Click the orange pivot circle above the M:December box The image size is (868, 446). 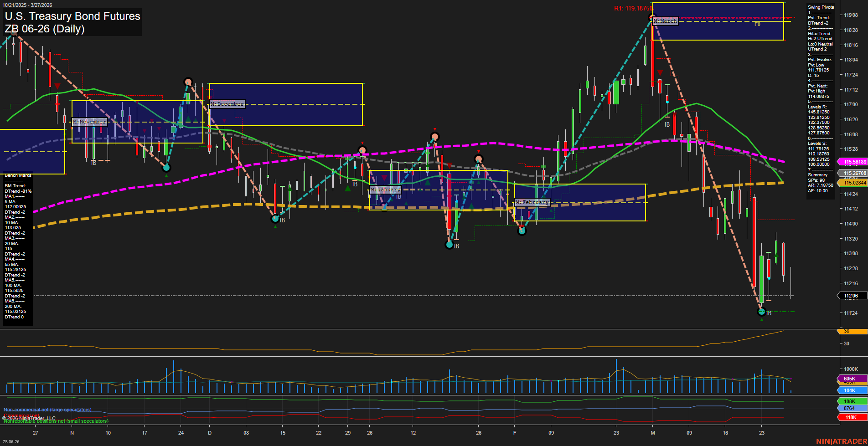pos(188,82)
